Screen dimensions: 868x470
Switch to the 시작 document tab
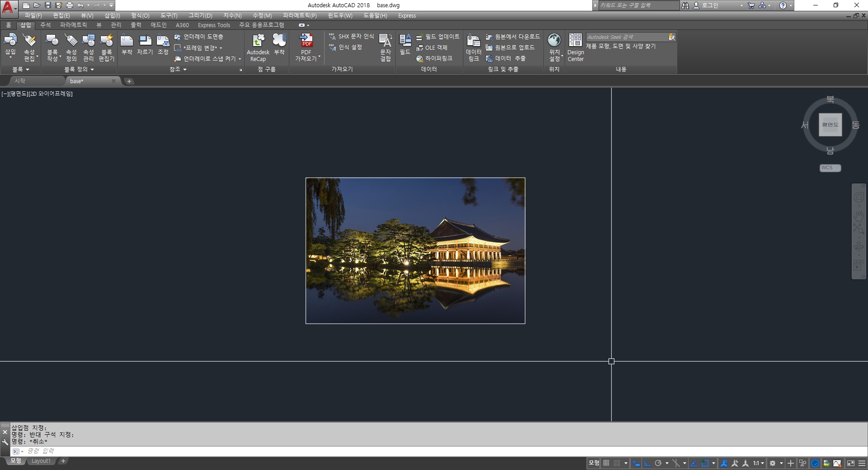pos(20,81)
